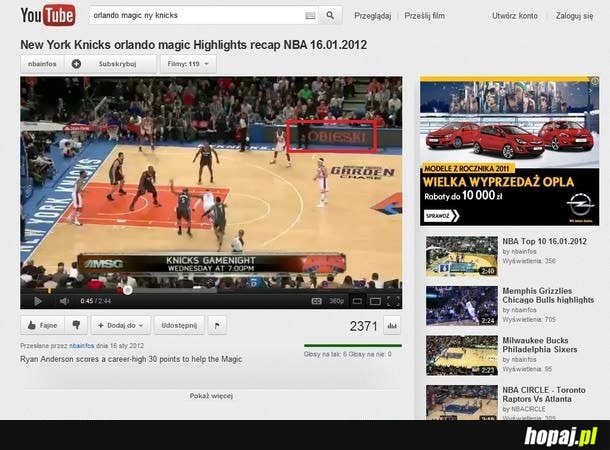Toggle closed captions CC button
Screen dimensions: 610x450
(316, 301)
